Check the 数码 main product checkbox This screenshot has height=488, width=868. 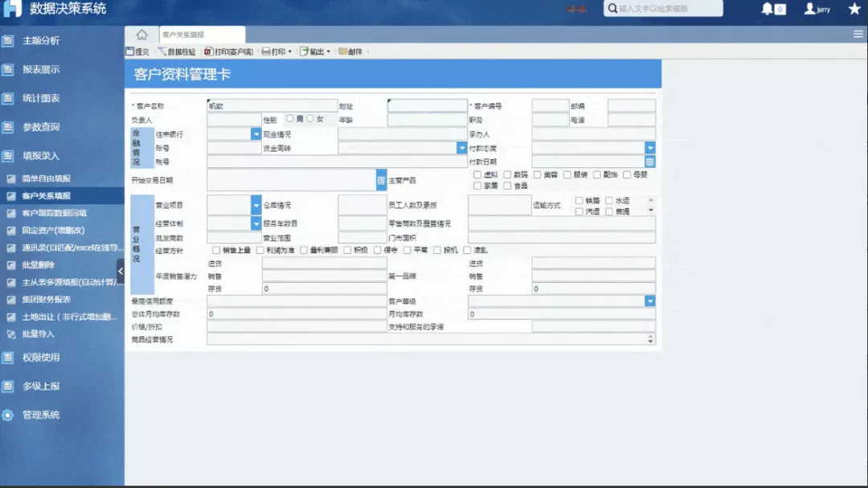coord(507,174)
